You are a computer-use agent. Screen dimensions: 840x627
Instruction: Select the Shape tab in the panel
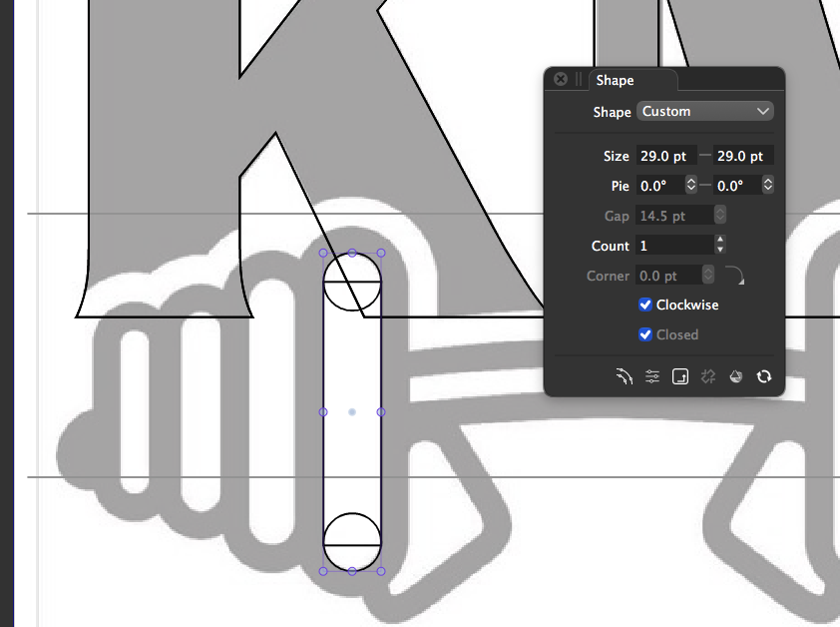tap(616, 81)
